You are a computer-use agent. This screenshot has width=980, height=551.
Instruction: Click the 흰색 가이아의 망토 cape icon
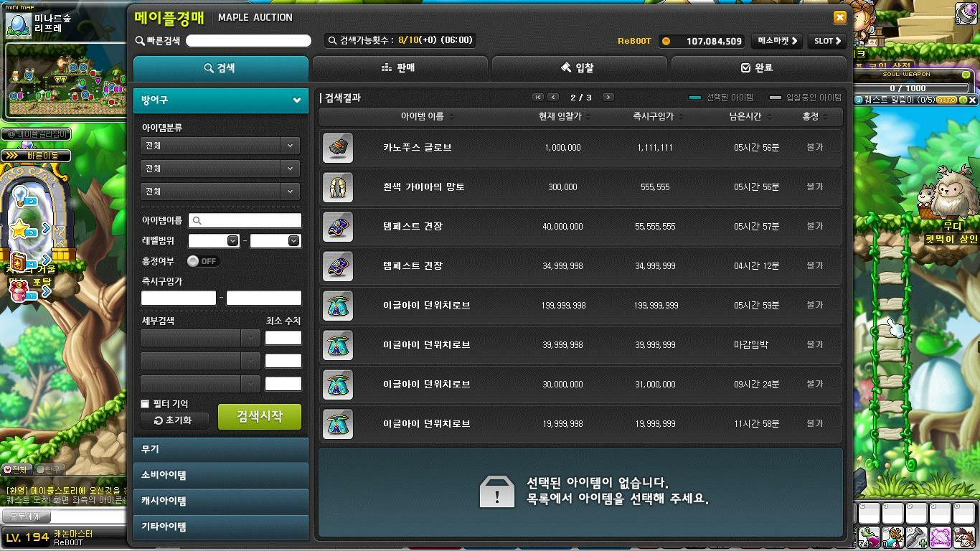coord(338,187)
